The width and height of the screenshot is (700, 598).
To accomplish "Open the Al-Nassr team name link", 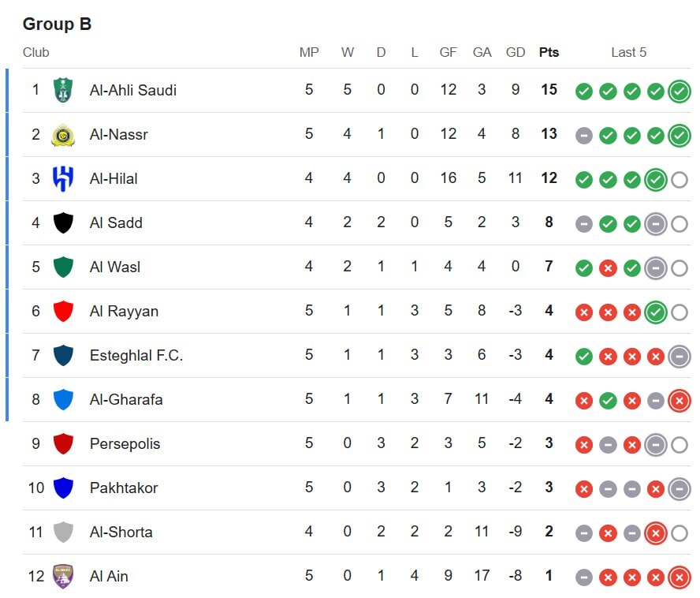I will (119, 135).
